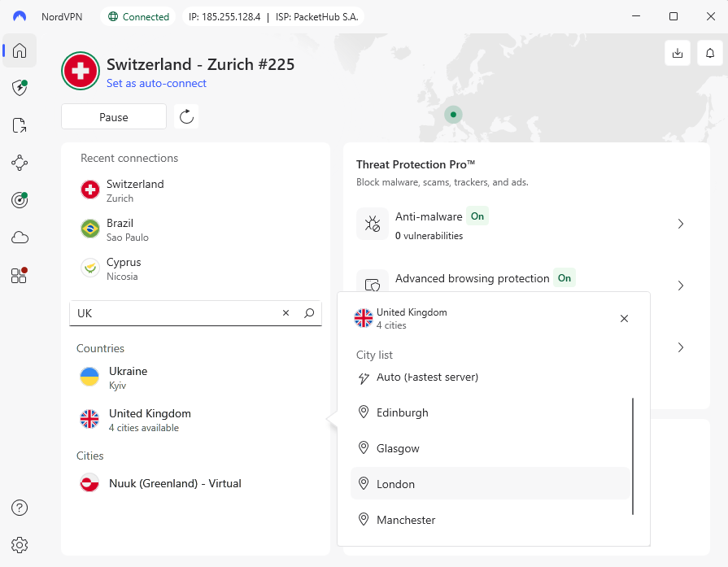Open the Dark Web Monitor target icon

tap(19, 200)
